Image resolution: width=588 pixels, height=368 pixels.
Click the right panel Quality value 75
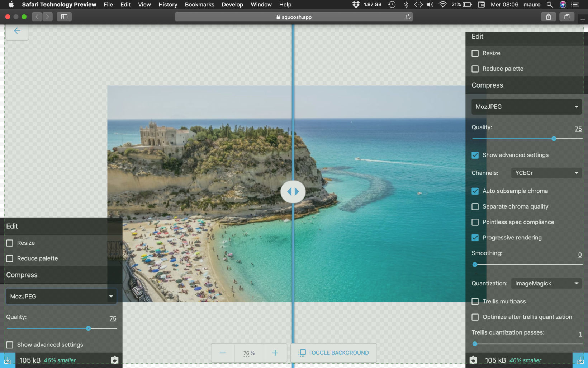(x=578, y=129)
